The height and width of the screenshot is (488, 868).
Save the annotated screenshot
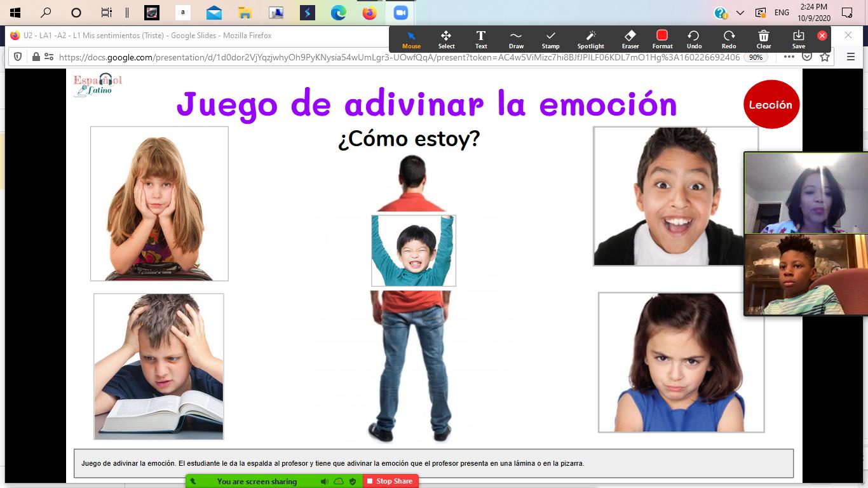point(799,39)
